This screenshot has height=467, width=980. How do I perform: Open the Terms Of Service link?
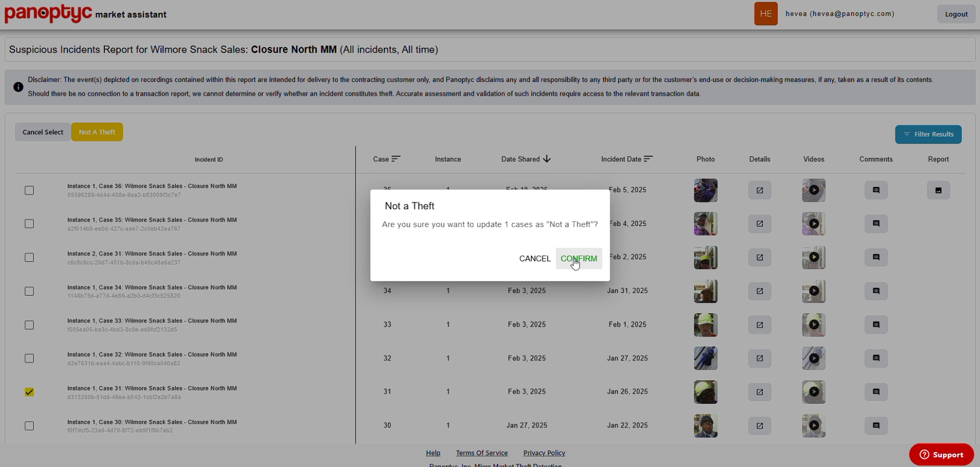tap(482, 453)
